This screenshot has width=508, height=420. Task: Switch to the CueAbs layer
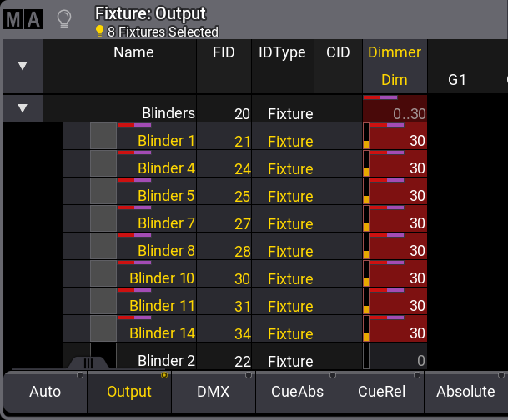(x=298, y=391)
